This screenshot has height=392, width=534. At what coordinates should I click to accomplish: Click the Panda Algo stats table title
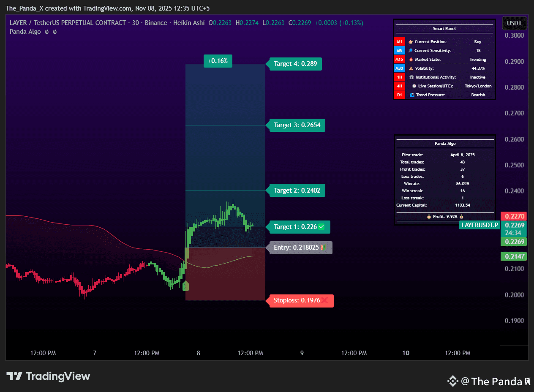pyautogui.click(x=445, y=144)
